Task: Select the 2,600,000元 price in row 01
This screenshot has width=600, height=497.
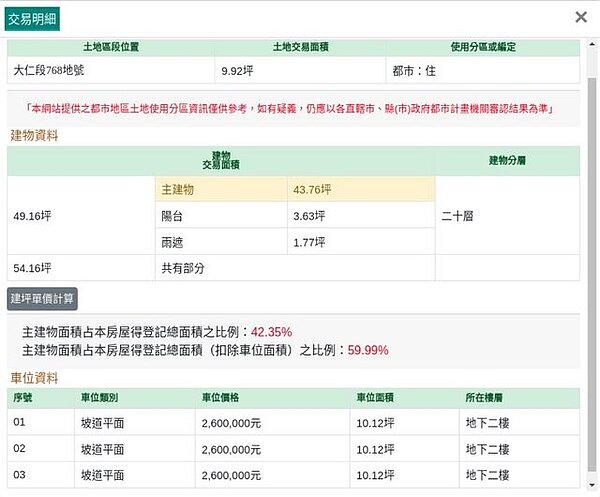Action: pyautogui.click(x=272, y=422)
